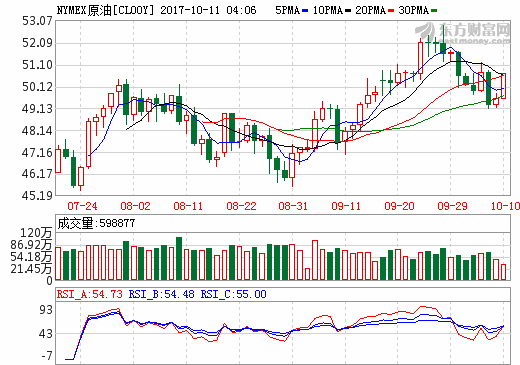Click the black 10PMA legend swatch
Image resolution: width=520 pixels, height=365 pixels.
click(348, 11)
